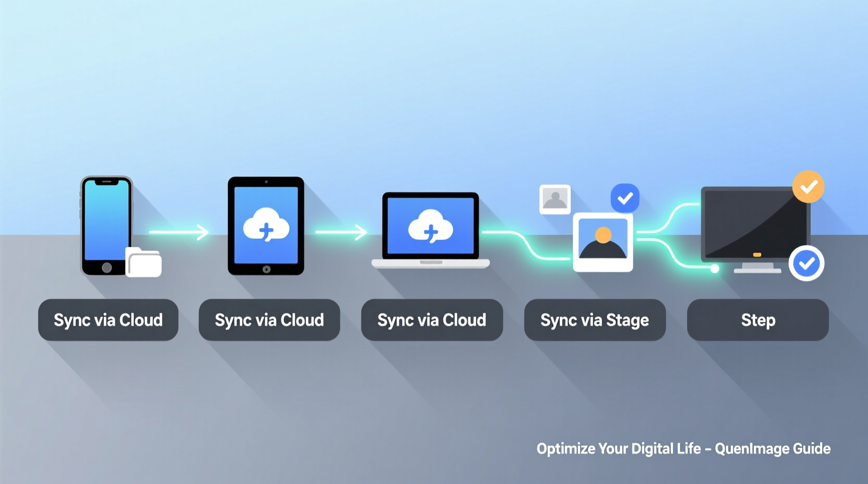This screenshot has width=868, height=484.
Task: Toggle the blue checkmark badge near the portrait
Action: 624,197
